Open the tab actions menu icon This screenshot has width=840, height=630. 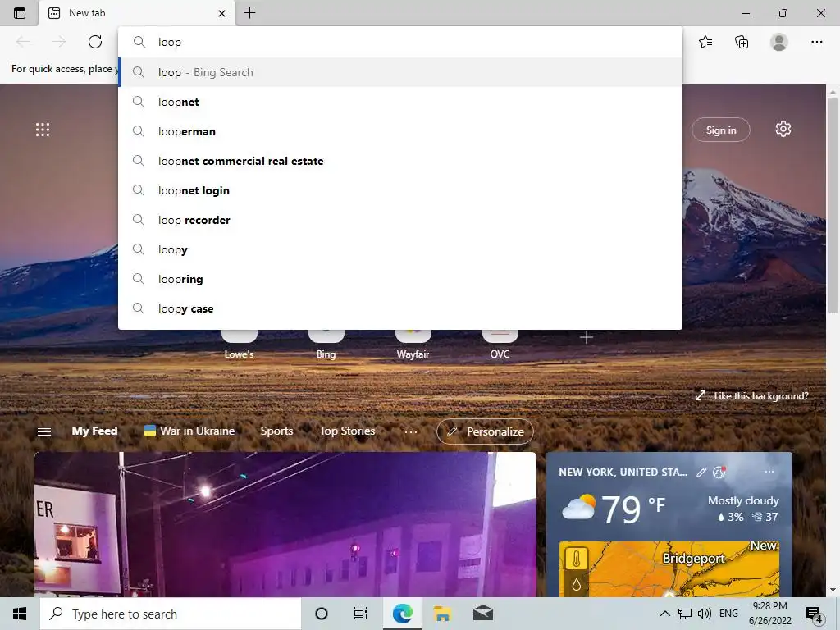point(20,13)
